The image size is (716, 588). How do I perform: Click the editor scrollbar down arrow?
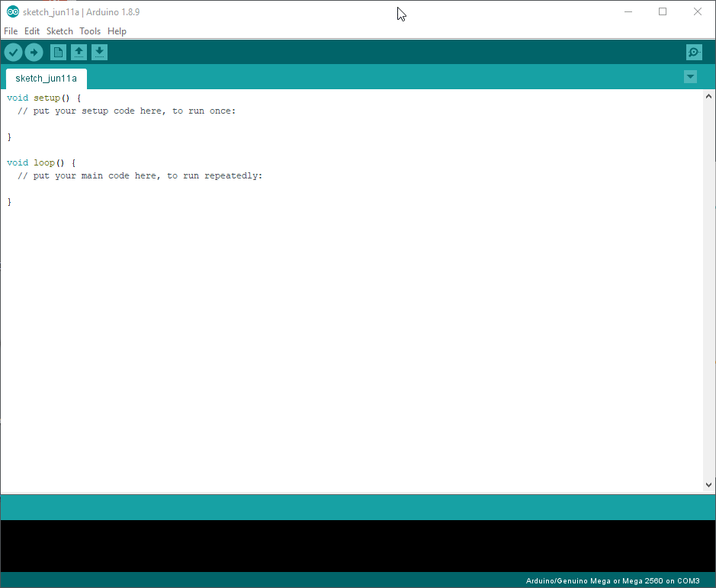pos(708,485)
